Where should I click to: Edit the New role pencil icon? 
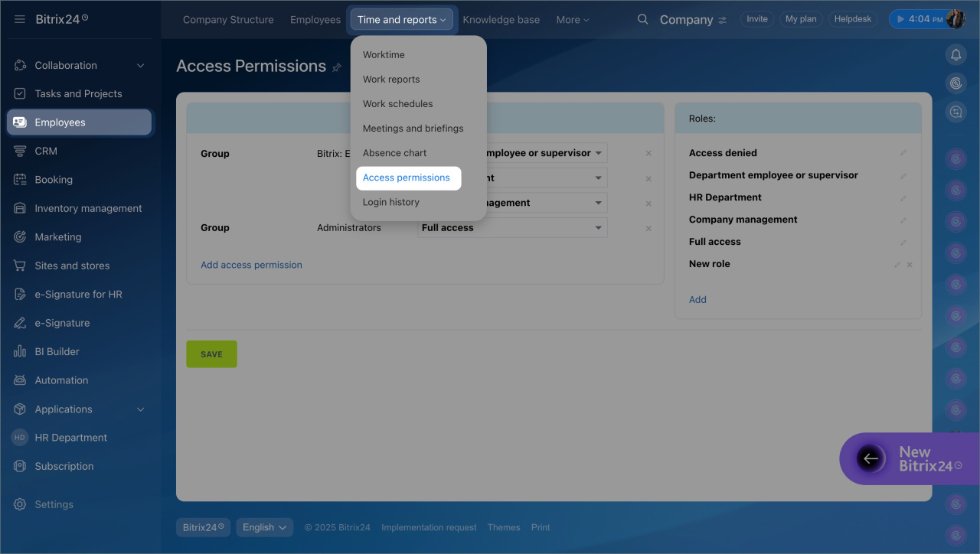(897, 265)
